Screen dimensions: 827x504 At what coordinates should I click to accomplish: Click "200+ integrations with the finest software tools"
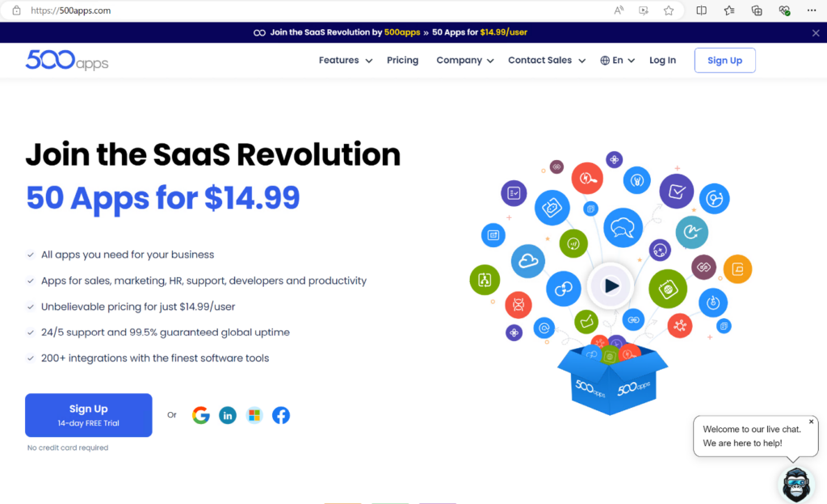[155, 358]
